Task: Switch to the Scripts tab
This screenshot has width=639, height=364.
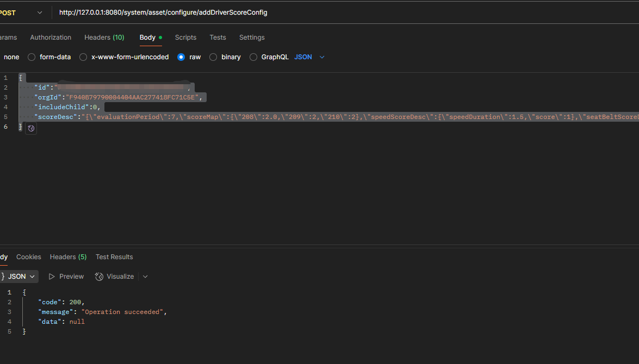Action: [185, 37]
